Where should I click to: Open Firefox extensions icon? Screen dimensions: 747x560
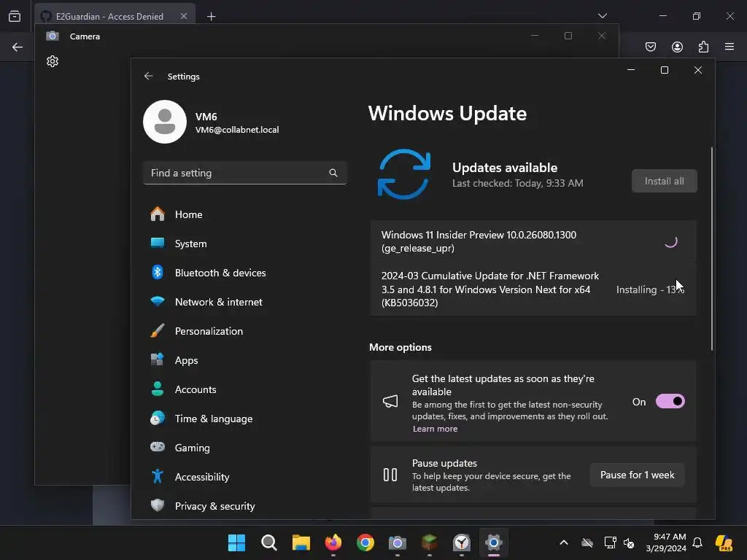point(703,47)
